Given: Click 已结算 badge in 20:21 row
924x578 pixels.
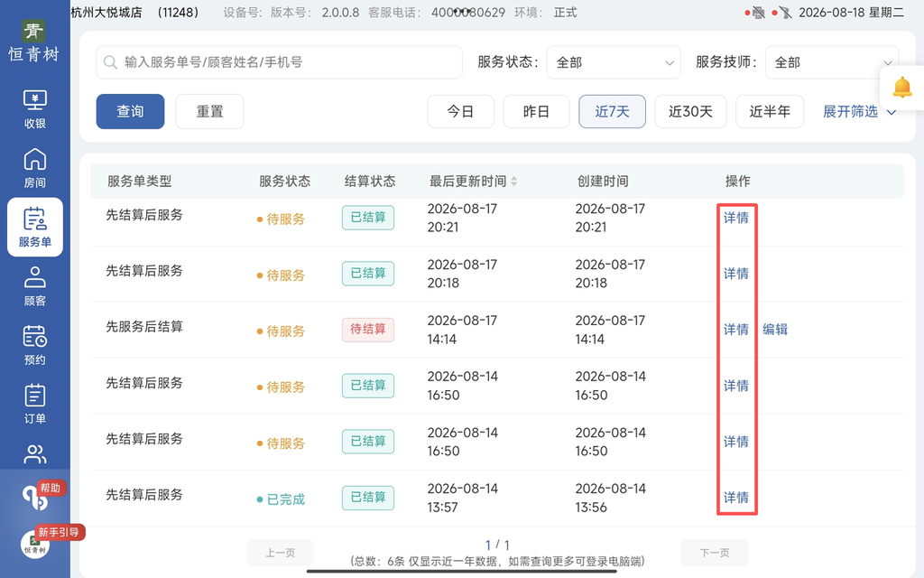Looking at the screenshot, I should (368, 218).
